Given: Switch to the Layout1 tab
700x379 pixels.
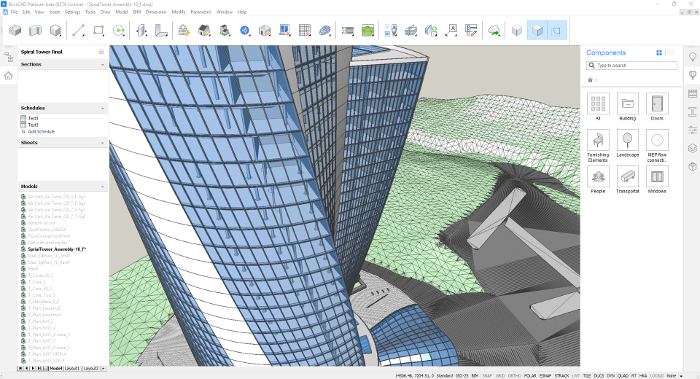Looking at the screenshot, I should point(72,368).
